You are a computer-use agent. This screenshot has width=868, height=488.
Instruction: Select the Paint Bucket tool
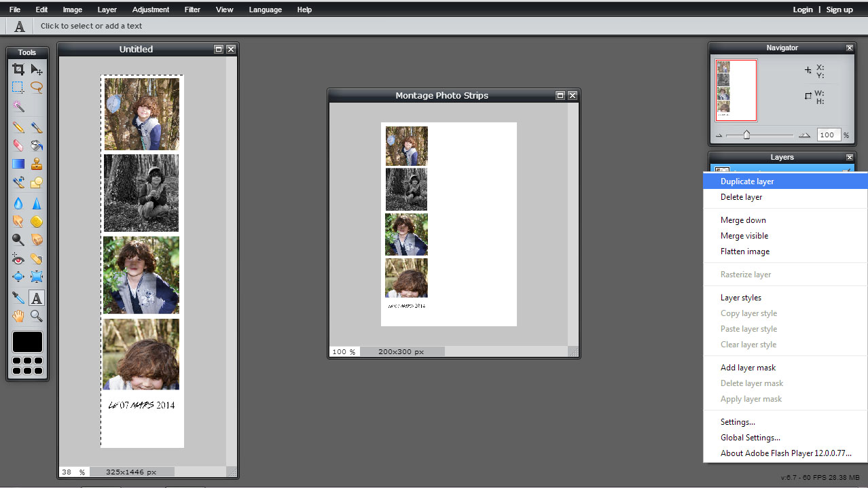(37, 145)
